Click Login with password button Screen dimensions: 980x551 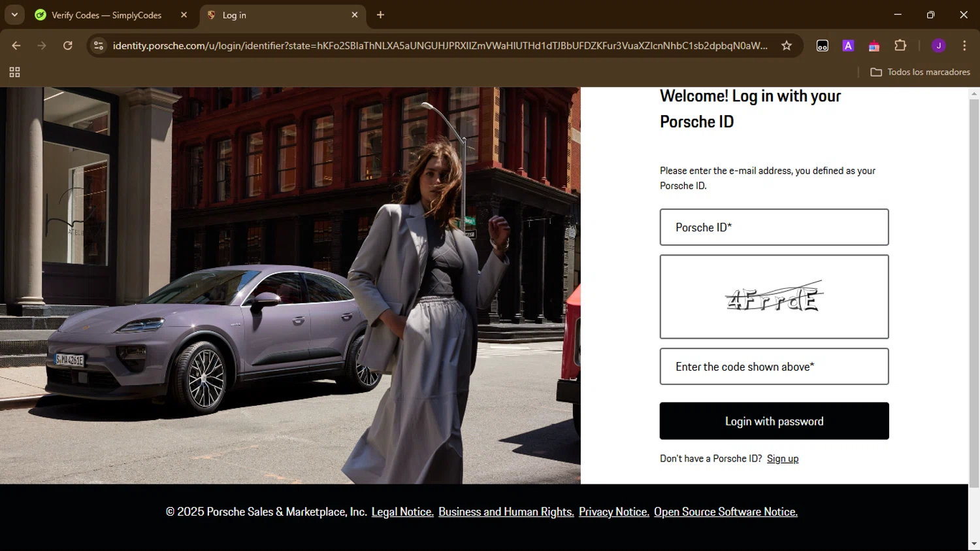pyautogui.click(x=774, y=421)
